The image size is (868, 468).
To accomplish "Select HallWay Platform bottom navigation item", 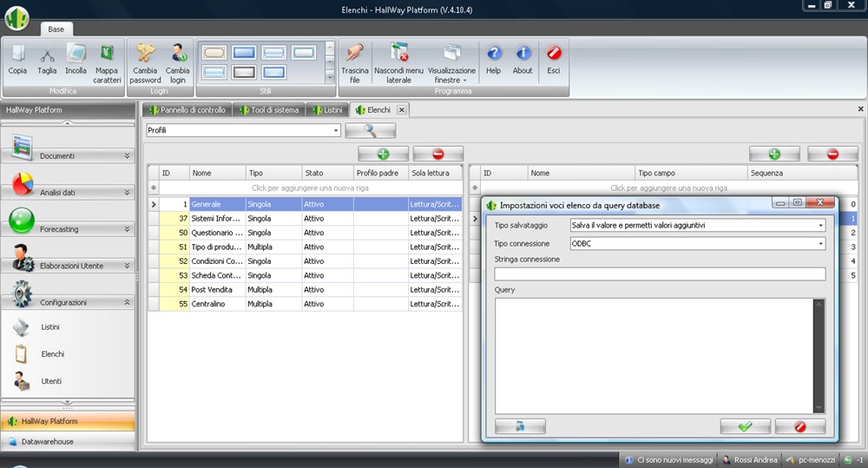I will (x=68, y=421).
